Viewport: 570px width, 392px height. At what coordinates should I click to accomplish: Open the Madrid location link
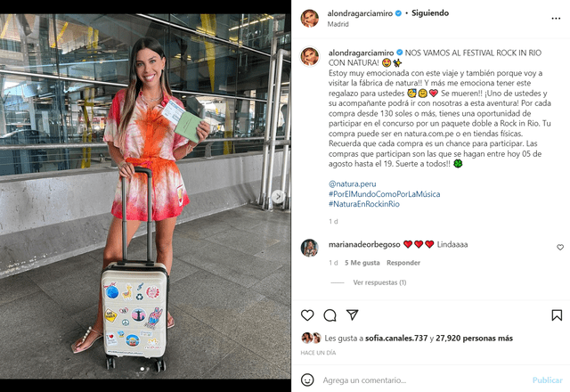pos(338,24)
